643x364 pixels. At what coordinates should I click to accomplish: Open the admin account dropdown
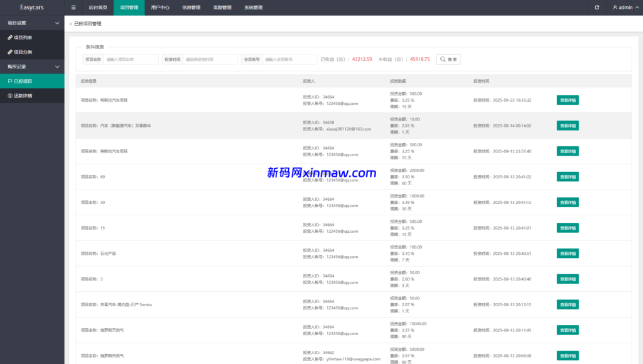(625, 8)
